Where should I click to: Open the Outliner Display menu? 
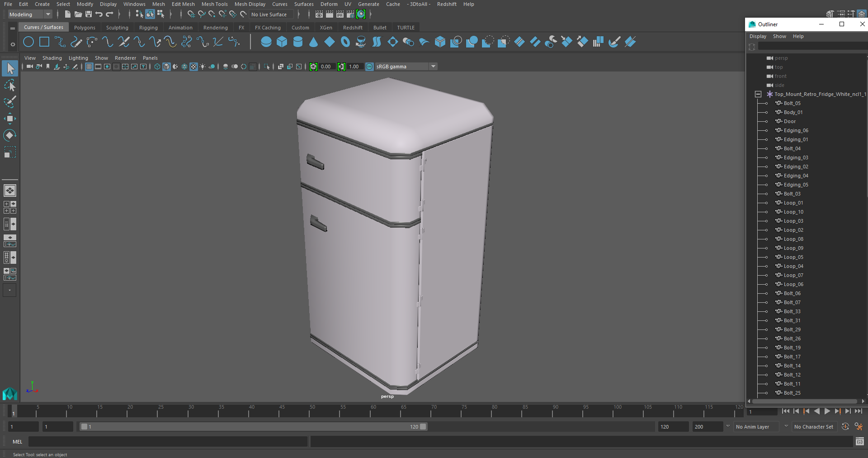(x=758, y=36)
